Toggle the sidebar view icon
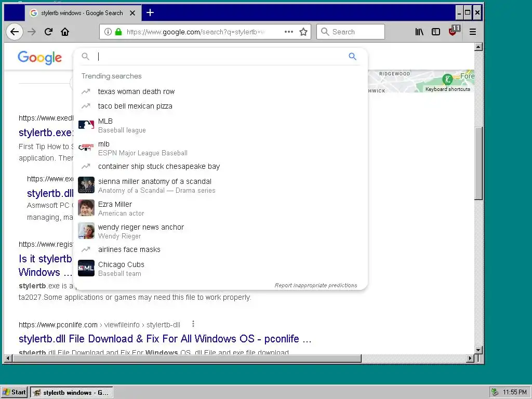The width and height of the screenshot is (532, 399). pos(436,32)
